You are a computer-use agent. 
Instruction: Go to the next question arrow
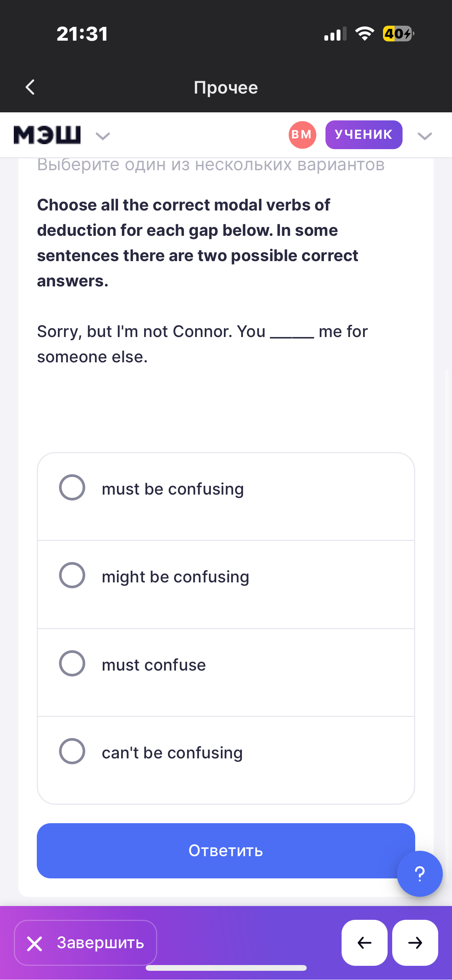415,942
